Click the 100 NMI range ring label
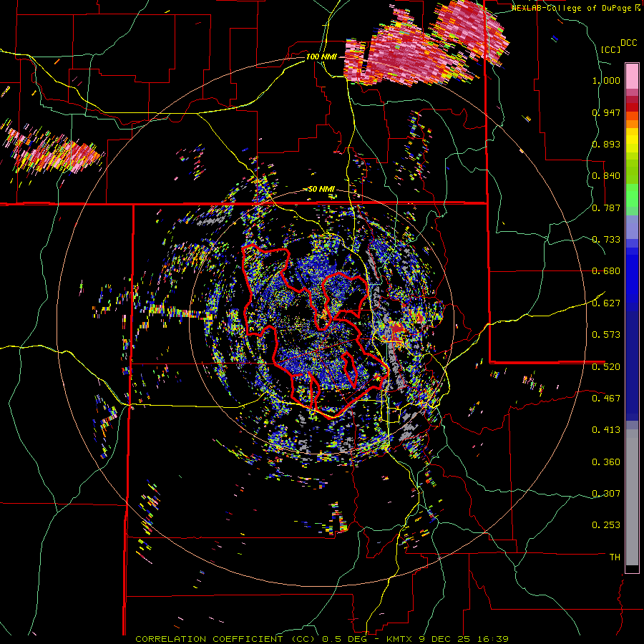This screenshot has height=644, width=644. pyautogui.click(x=321, y=57)
